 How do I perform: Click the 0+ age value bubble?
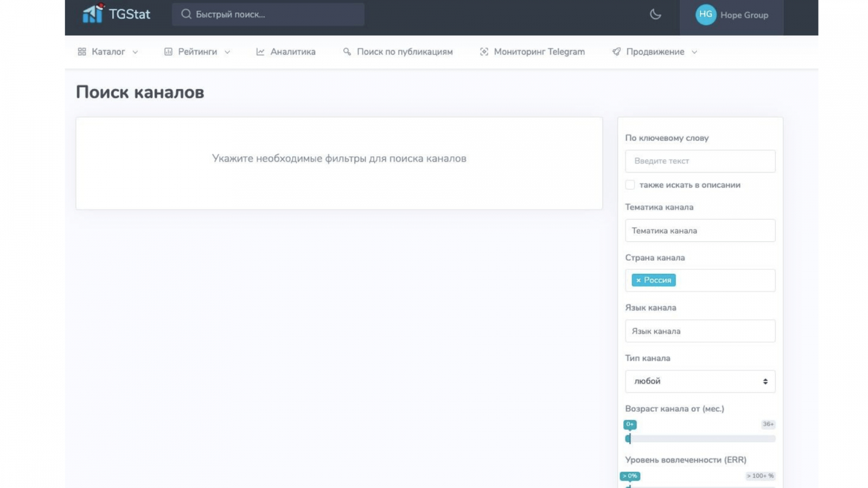click(630, 425)
